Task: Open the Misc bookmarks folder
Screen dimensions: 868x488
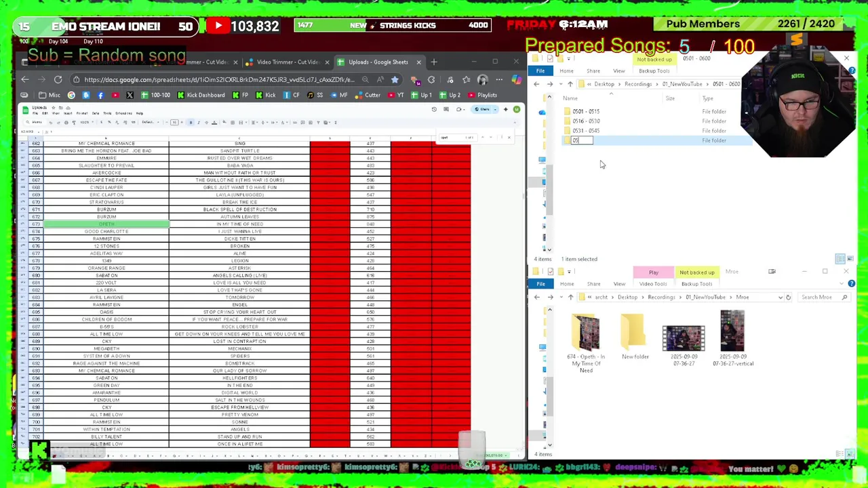Action: (x=50, y=95)
